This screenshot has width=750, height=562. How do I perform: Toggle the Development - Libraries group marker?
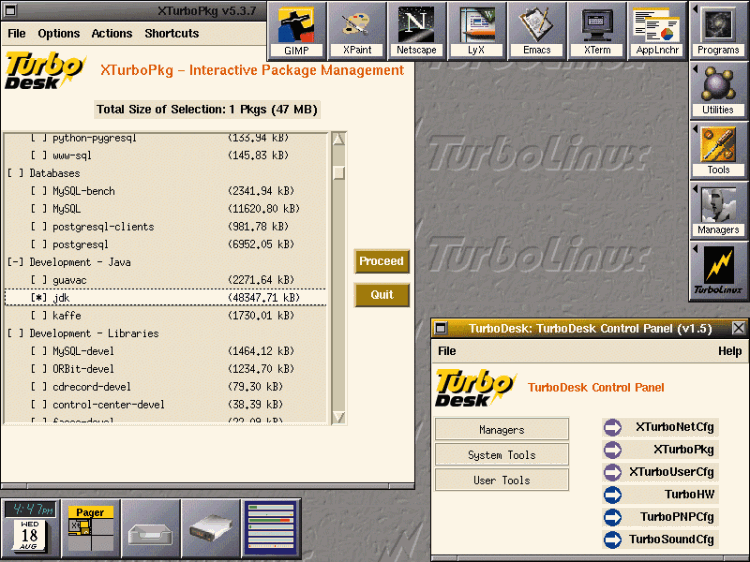[15, 333]
